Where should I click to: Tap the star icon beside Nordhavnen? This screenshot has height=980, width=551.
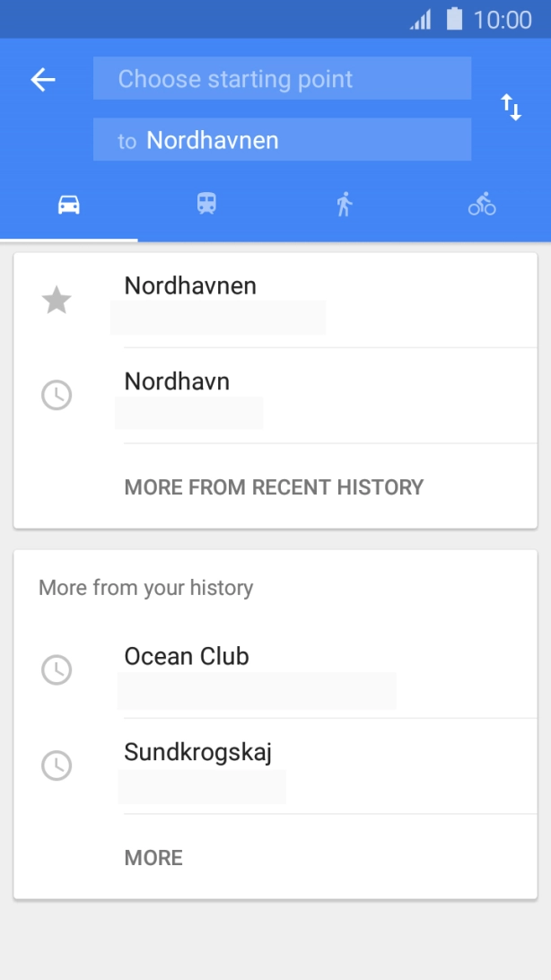[x=57, y=300]
